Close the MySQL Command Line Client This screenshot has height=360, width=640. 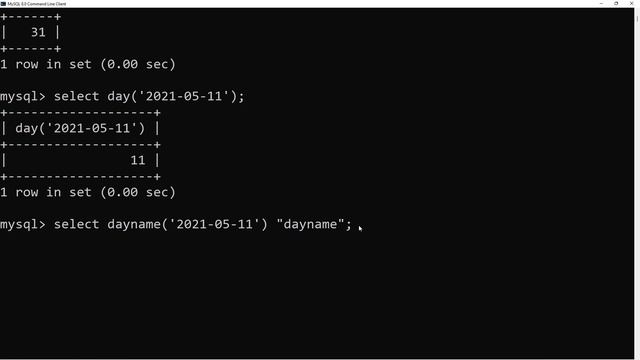[x=631, y=3]
